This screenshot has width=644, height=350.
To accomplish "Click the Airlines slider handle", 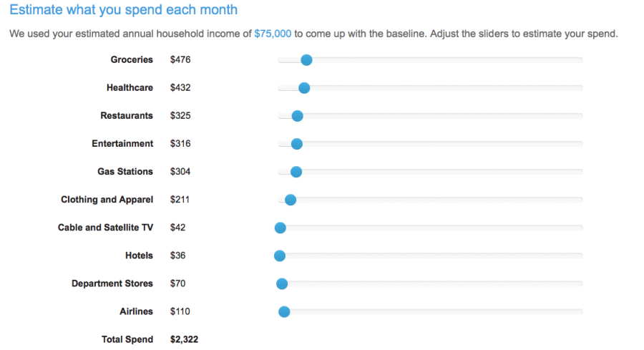I will coord(284,311).
